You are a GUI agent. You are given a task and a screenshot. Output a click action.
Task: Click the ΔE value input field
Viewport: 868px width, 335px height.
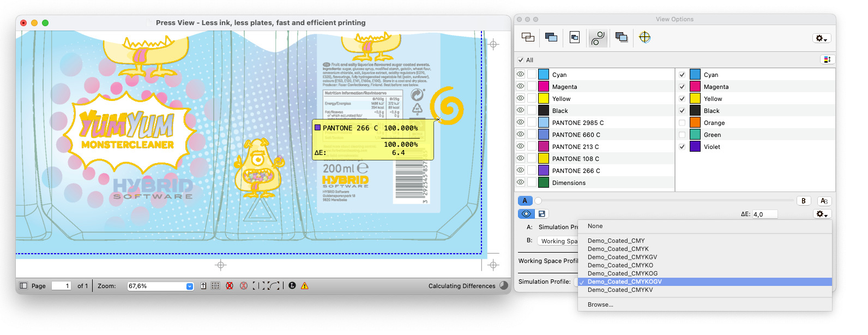765,214
